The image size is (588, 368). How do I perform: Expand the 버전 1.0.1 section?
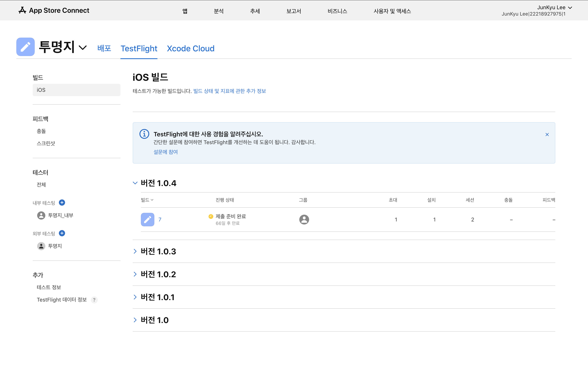click(x=135, y=297)
